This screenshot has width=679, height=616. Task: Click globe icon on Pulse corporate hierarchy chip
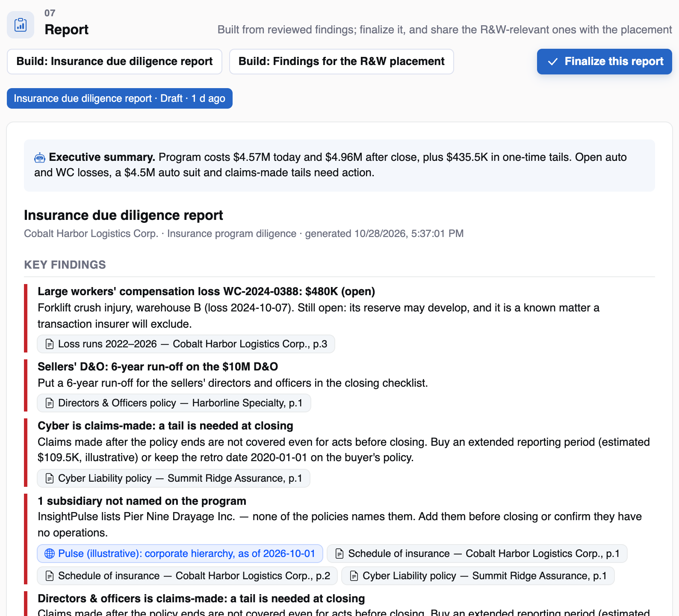tap(50, 554)
